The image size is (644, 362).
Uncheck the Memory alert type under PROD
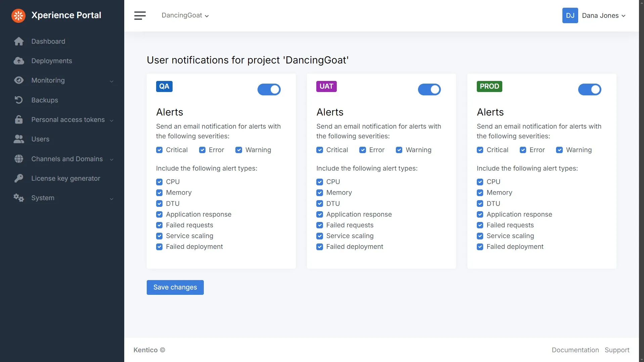[x=480, y=193]
